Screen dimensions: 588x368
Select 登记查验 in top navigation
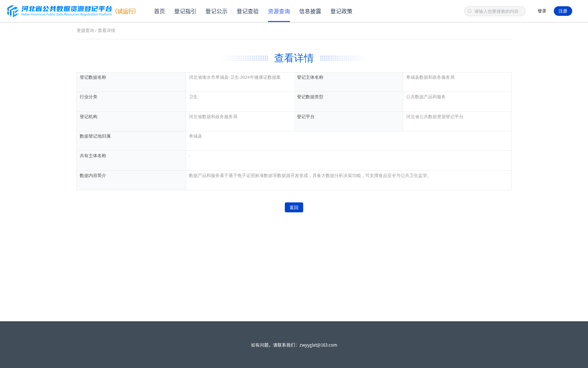tap(248, 11)
